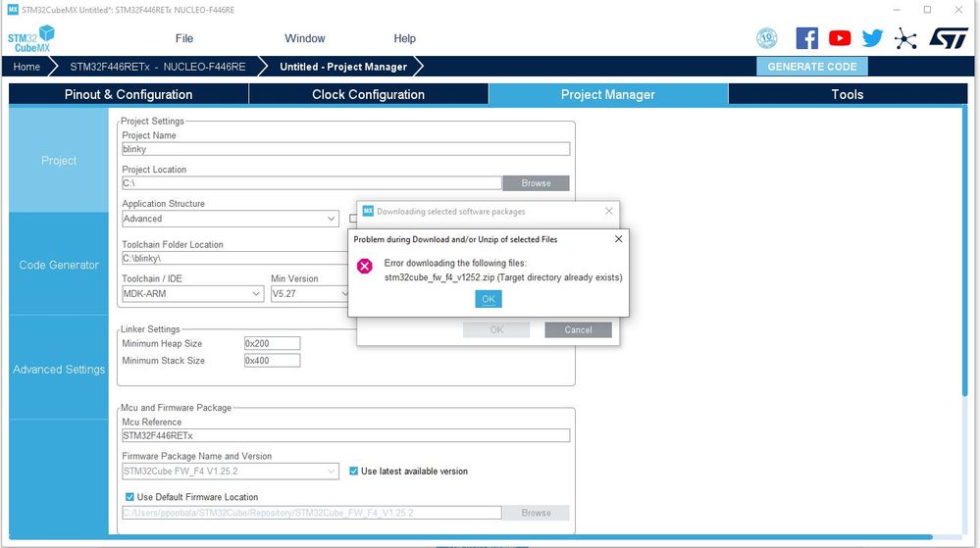The image size is (980, 548).
Task: Go to Home breadcrumb
Action: coord(26,67)
